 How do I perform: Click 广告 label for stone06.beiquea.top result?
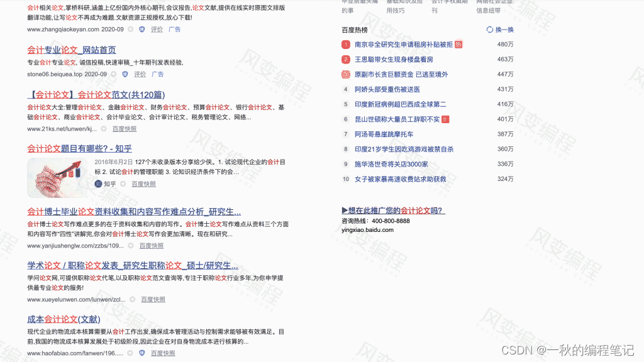pos(158,74)
